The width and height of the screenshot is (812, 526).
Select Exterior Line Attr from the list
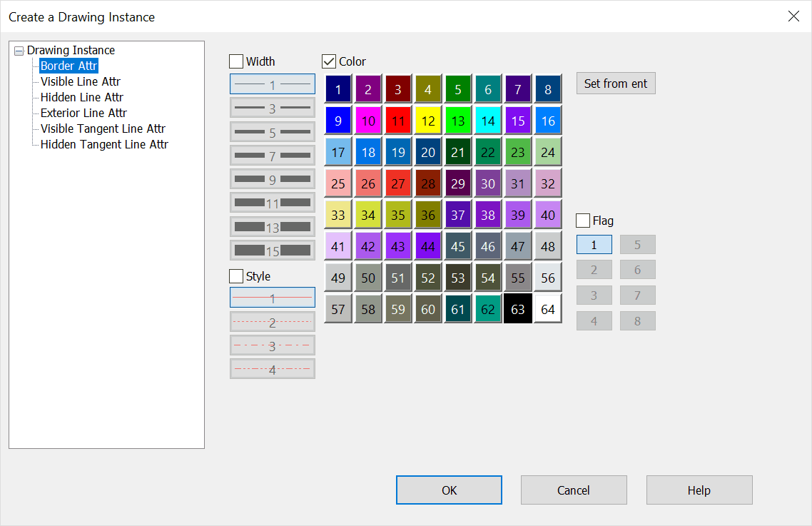pyautogui.click(x=83, y=113)
